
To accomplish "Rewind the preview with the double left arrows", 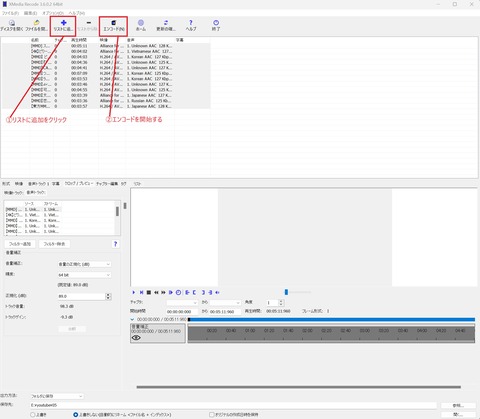I will click(x=156, y=292).
